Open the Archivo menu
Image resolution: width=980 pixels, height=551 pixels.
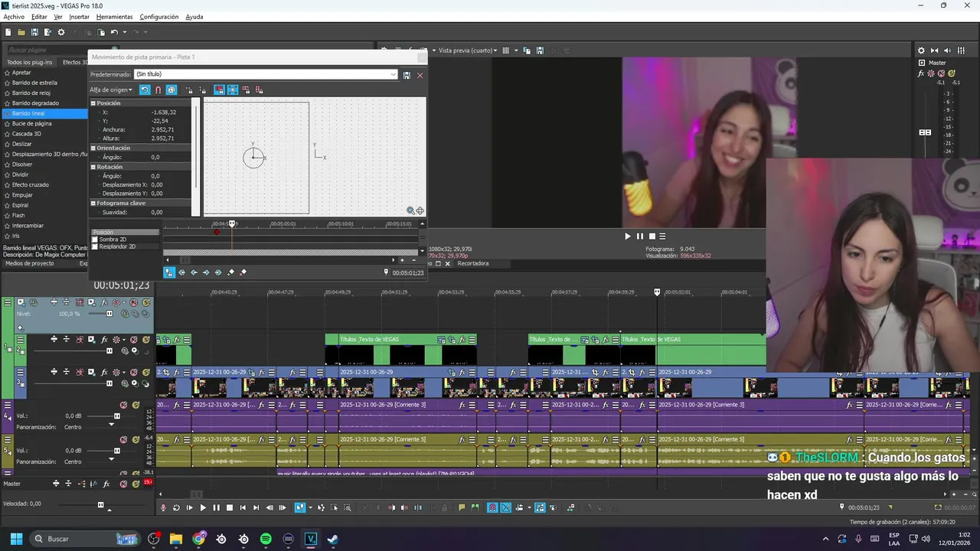click(14, 17)
